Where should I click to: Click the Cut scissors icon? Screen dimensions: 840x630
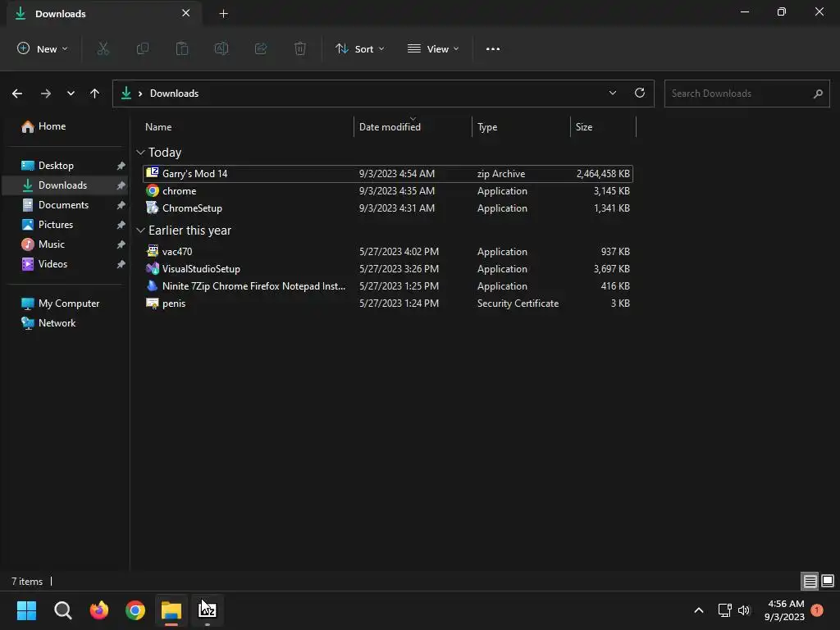click(x=103, y=48)
